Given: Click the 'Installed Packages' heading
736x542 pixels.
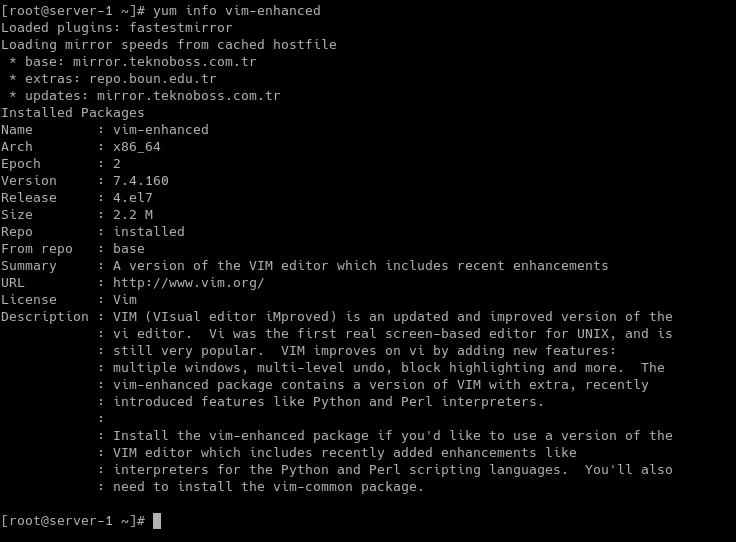Looking at the screenshot, I should (73, 113).
